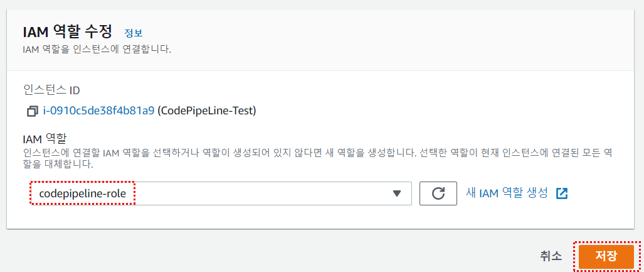
Task: Click the IAM 역할 수정 heading
Action: (67, 31)
